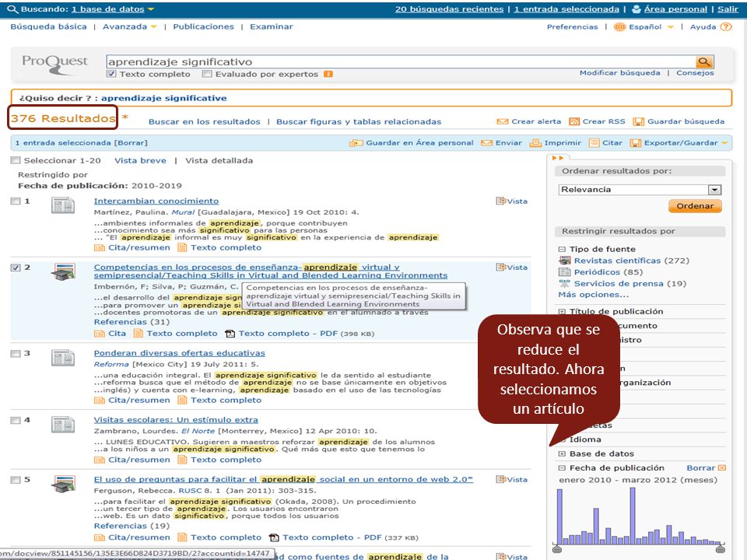Click the Guardar búsqueda disk icon
The image size is (747, 560).
click(x=638, y=121)
